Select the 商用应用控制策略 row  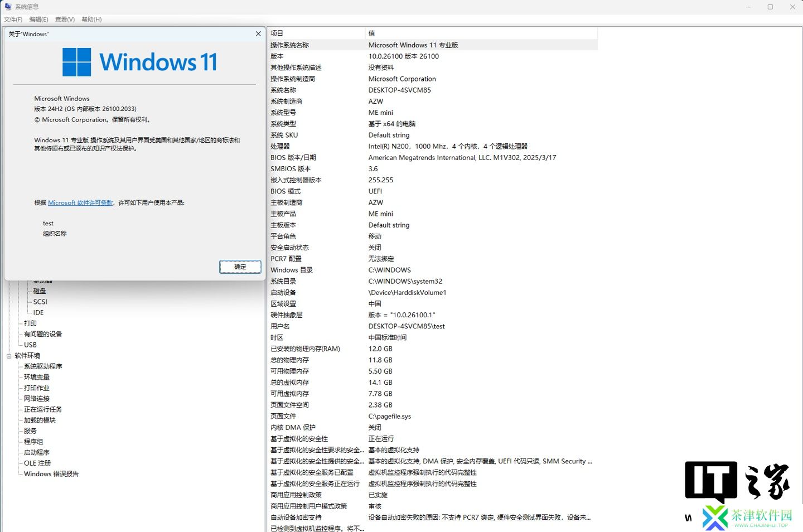[432, 495]
